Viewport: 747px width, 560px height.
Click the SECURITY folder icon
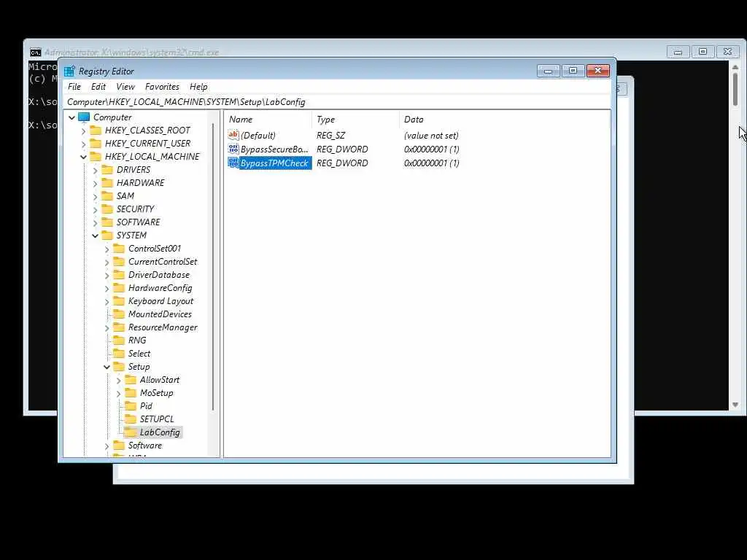click(108, 209)
